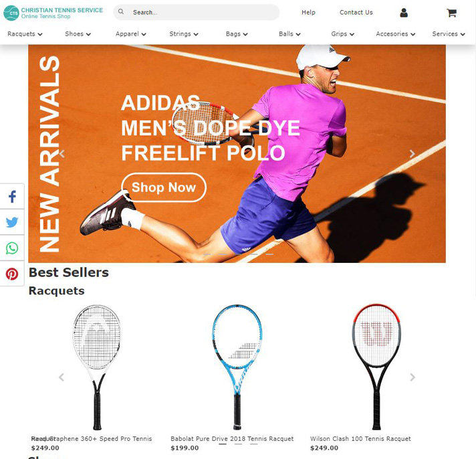Open the Bags menu

tap(237, 34)
